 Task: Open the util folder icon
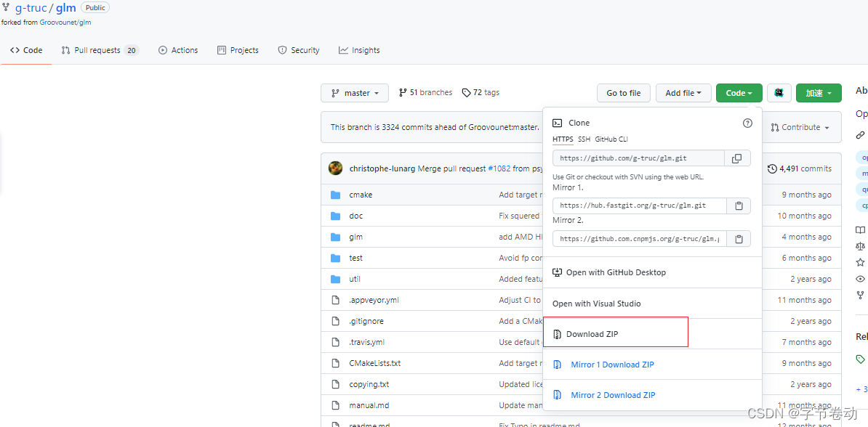(335, 279)
